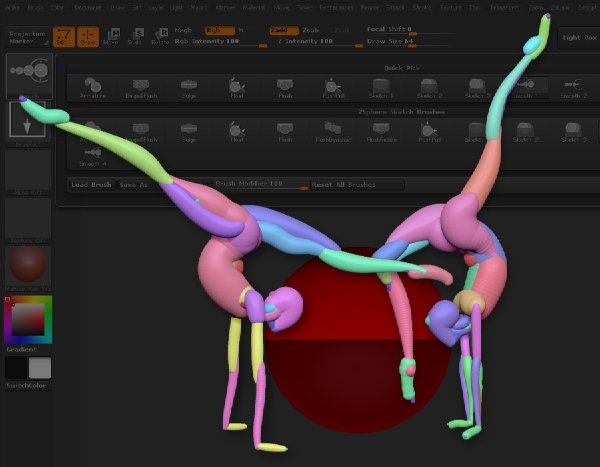Open the stroke type picker with down arrow
This screenshot has width=600, height=467.
[28, 119]
